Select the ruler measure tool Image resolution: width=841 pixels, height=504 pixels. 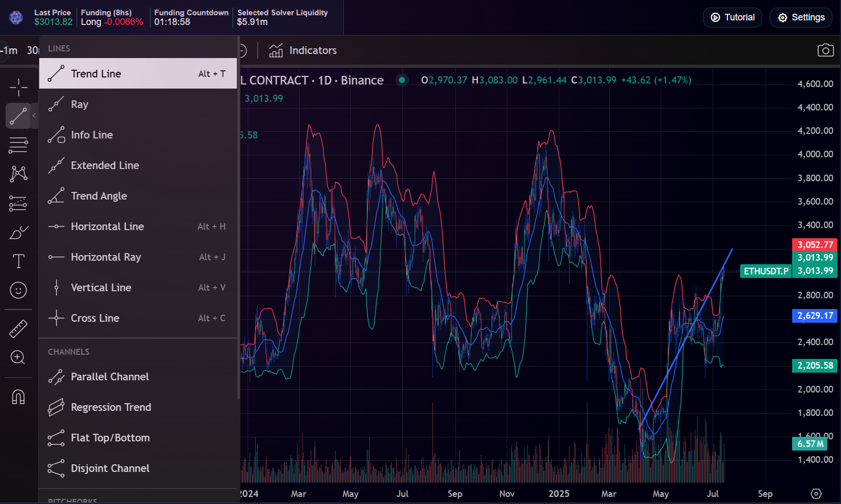tap(19, 328)
